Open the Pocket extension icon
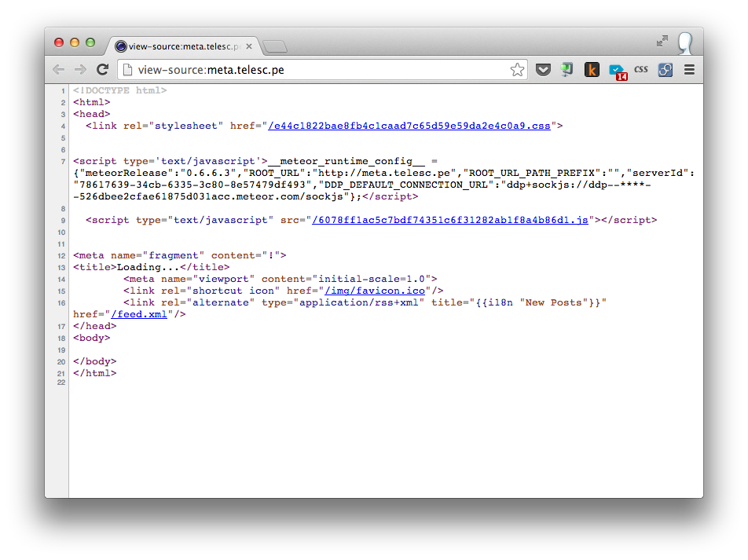 (x=543, y=70)
